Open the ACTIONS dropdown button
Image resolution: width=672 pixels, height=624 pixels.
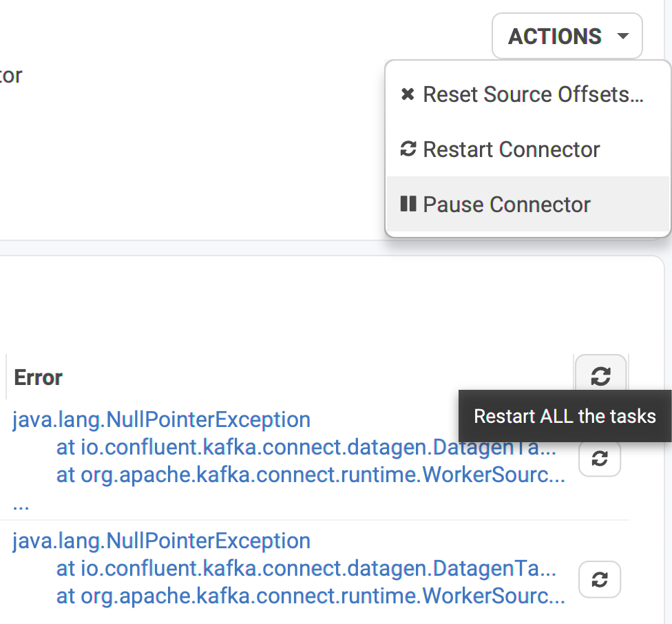coord(567,36)
